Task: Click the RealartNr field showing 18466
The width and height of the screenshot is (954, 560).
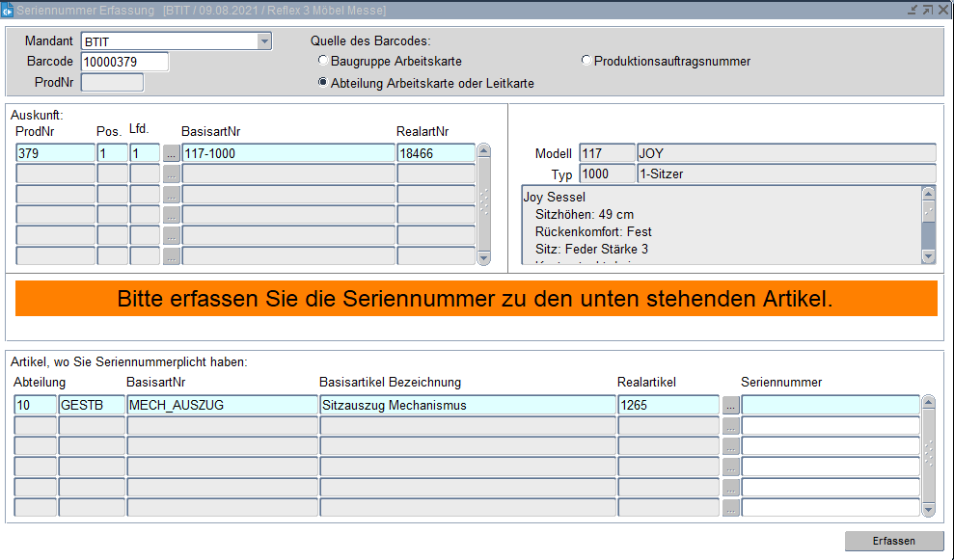Action: point(435,153)
